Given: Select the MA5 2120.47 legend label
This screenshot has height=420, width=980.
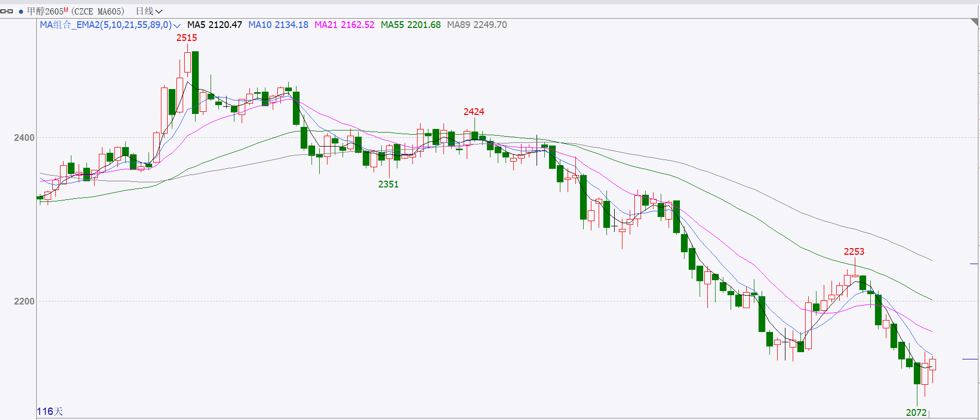Looking at the screenshot, I should tap(214, 25).
